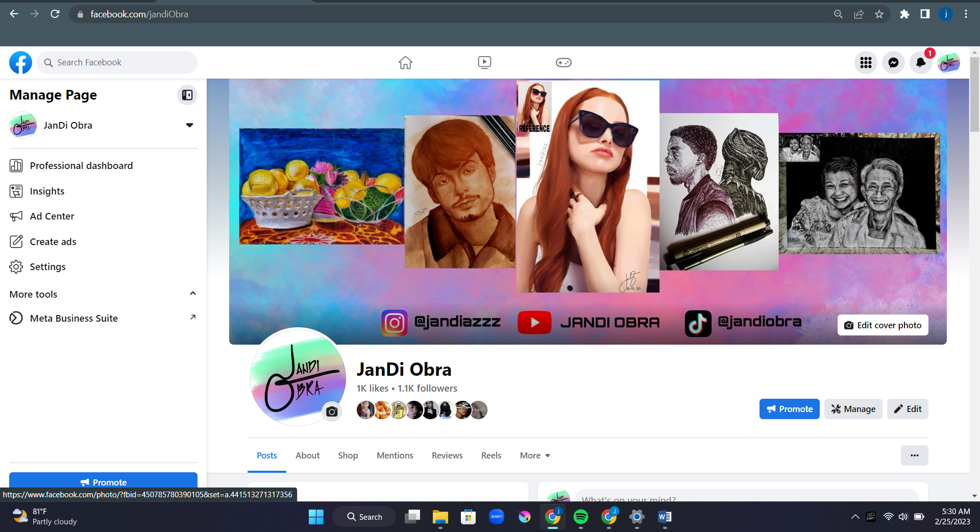Open the Gaming controller icon
This screenshot has width=980, height=532.
click(563, 62)
